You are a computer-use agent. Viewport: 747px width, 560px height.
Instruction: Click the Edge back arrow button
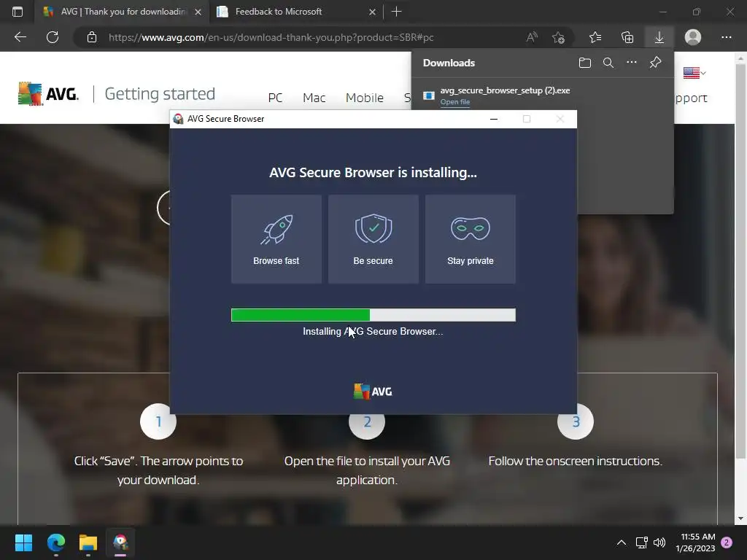(x=20, y=37)
